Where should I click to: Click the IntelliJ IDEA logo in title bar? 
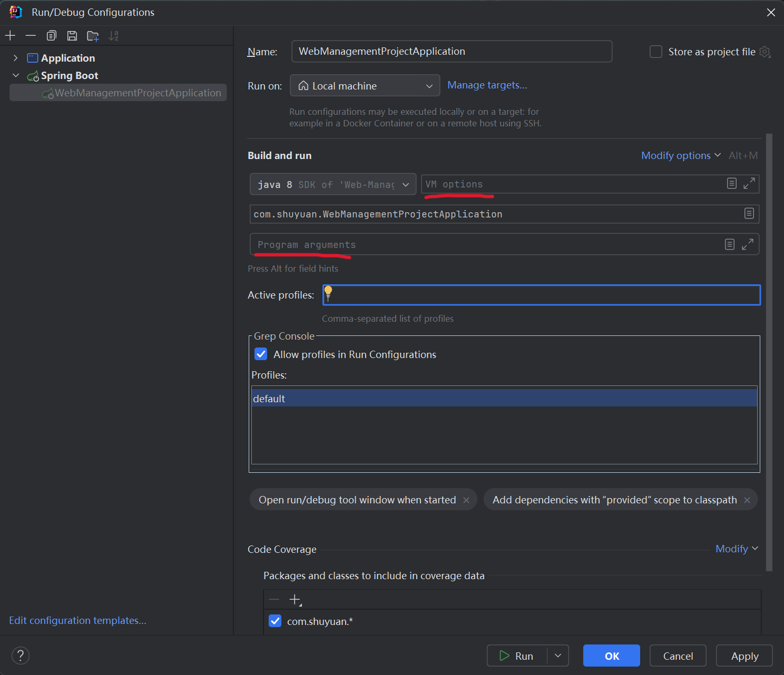click(x=16, y=12)
